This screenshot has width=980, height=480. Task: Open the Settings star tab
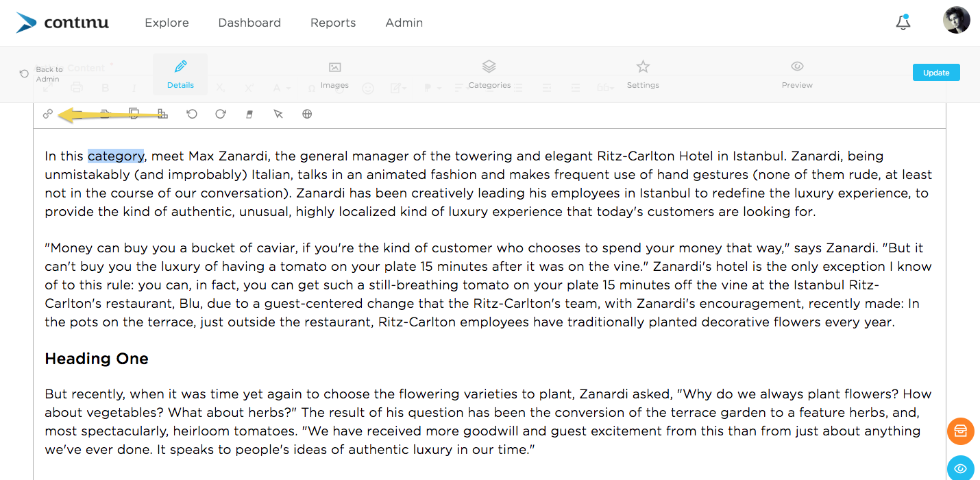click(643, 75)
